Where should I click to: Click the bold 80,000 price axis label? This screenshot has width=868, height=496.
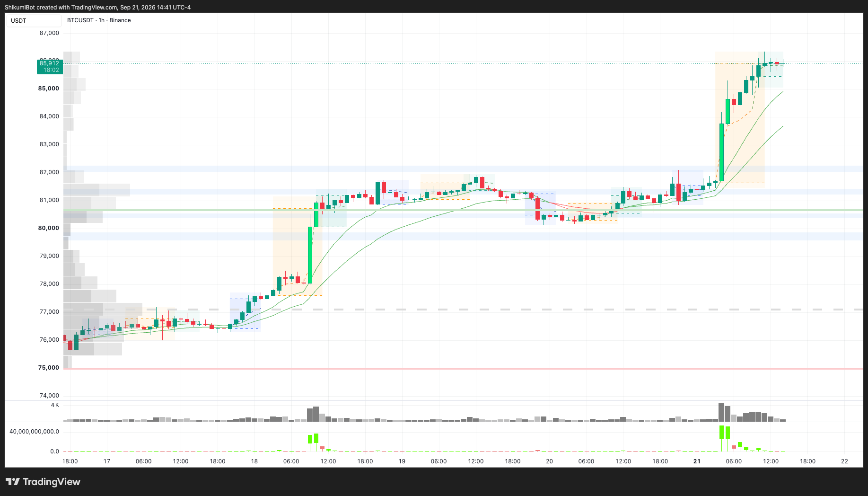click(x=49, y=228)
